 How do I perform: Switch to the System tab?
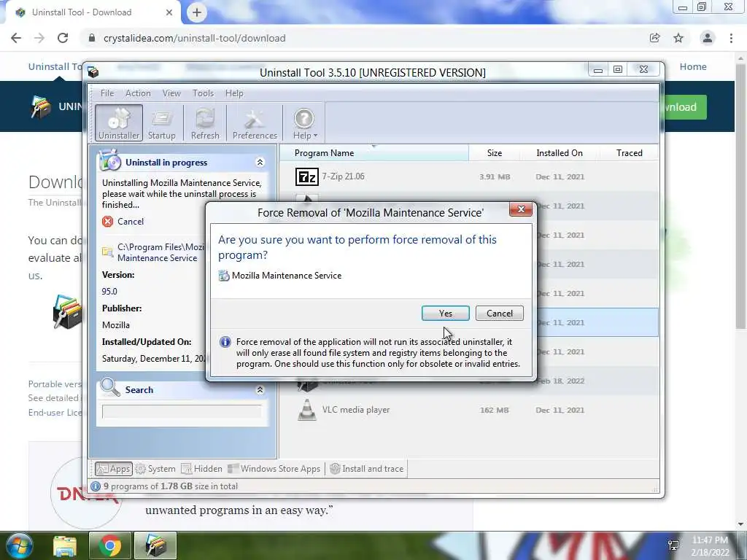[x=155, y=469]
